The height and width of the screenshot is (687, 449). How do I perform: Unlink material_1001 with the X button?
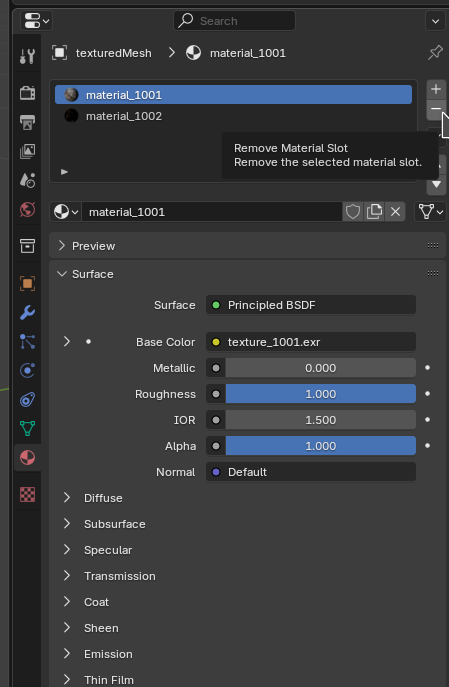395,212
